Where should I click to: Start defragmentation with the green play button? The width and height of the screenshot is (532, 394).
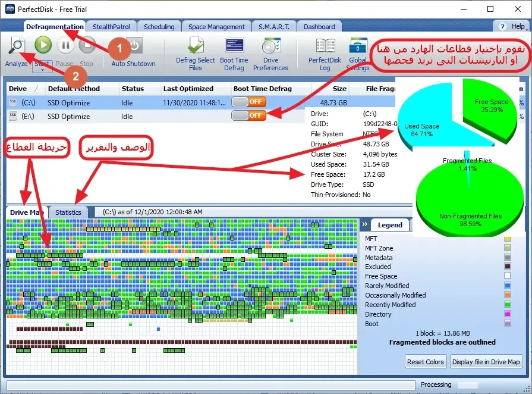coord(43,45)
